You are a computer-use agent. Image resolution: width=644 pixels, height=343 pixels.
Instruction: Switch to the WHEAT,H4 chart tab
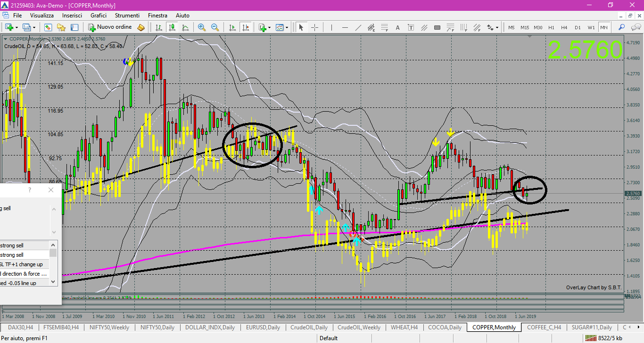point(404,327)
